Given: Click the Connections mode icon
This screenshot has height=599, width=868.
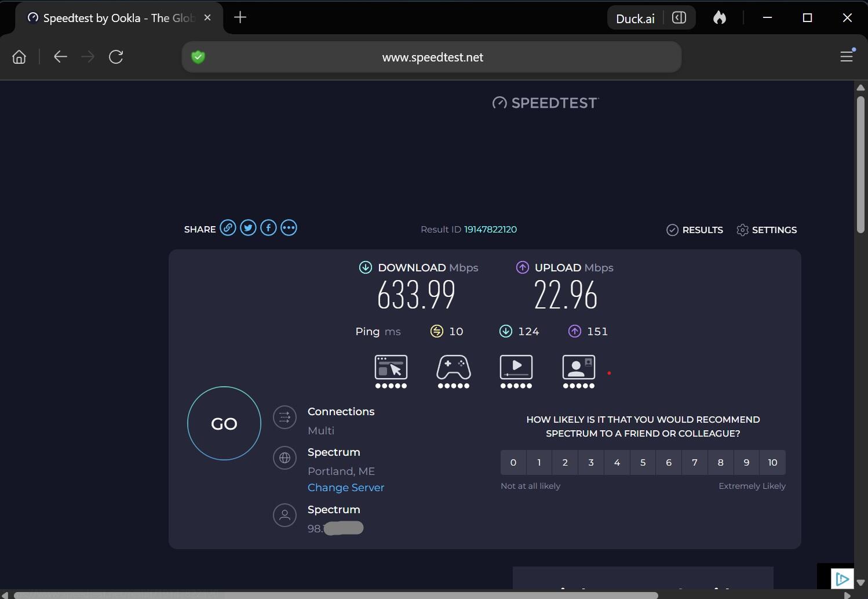Looking at the screenshot, I should point(285,417).
